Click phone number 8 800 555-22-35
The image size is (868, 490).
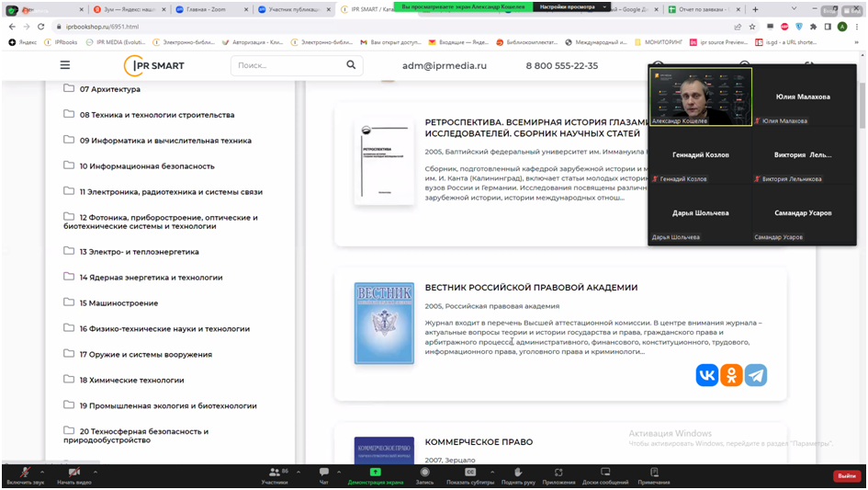point(562,65)
